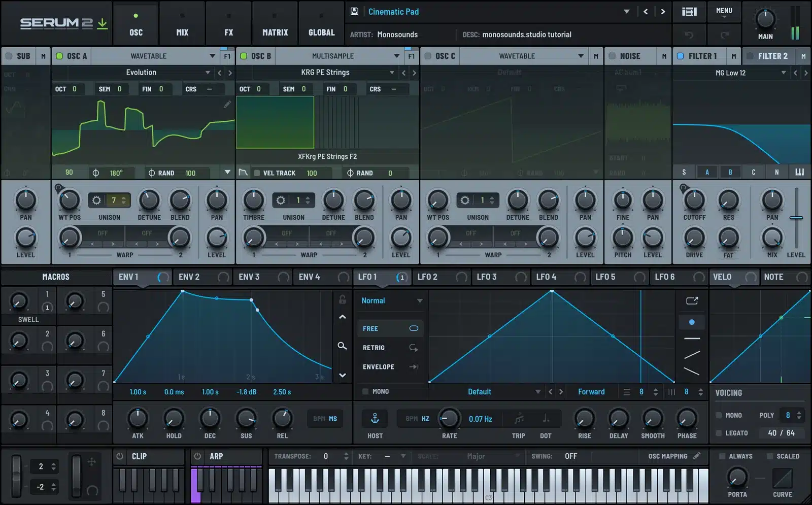Open the Cinematic Pad preset dropdown
The width and height of the screenshot is (812, 505).
pos(627,11)
